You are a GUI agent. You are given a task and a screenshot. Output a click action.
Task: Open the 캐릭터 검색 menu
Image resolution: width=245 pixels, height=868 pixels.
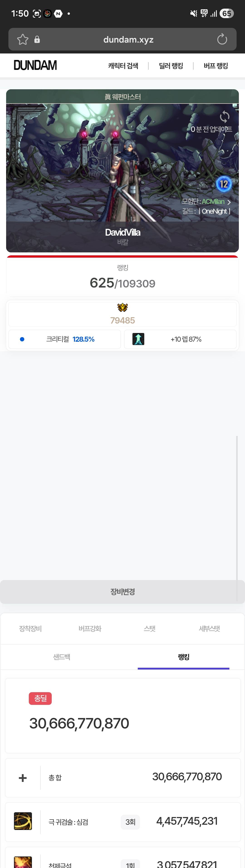click(123, 66)
